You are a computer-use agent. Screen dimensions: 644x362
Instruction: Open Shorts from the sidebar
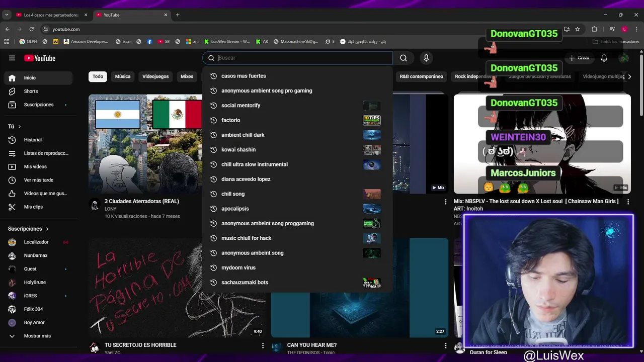38,91
